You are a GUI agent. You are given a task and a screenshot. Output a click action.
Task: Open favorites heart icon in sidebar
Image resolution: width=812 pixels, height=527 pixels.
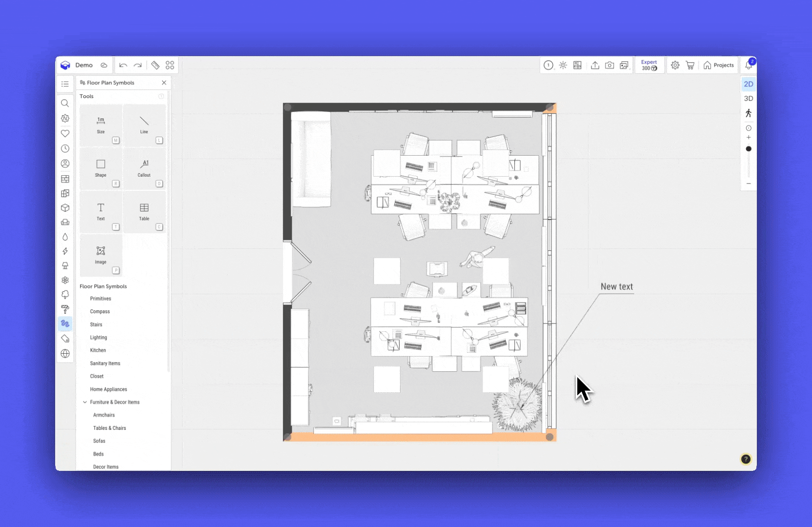click(65, 133)
